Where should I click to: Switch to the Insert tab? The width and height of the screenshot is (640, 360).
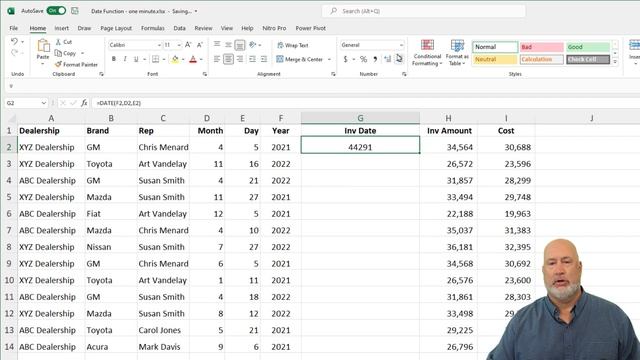[62, 28]
